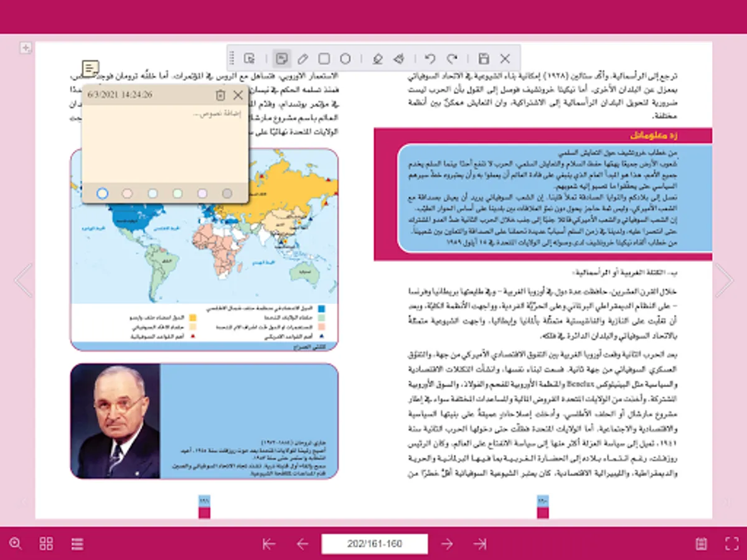747x560 pixels.
Task: Click into the sticky note text area
Action: (x=166, y=144)
